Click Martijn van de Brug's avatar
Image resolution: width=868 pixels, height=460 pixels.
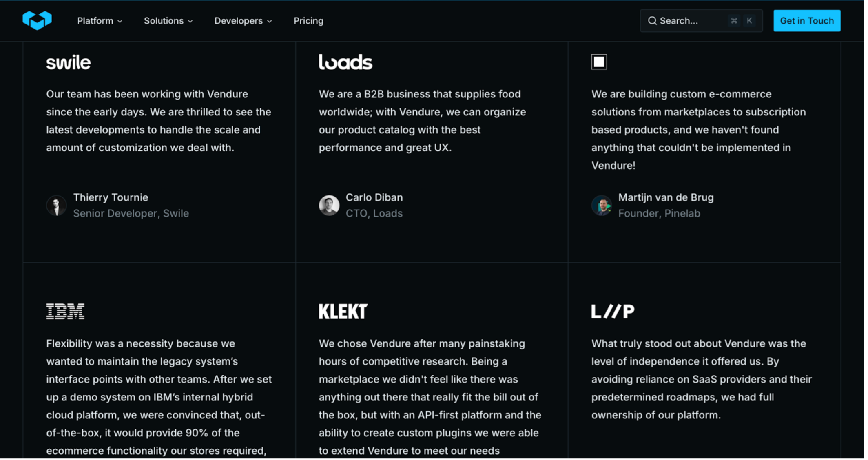[602, 205]
